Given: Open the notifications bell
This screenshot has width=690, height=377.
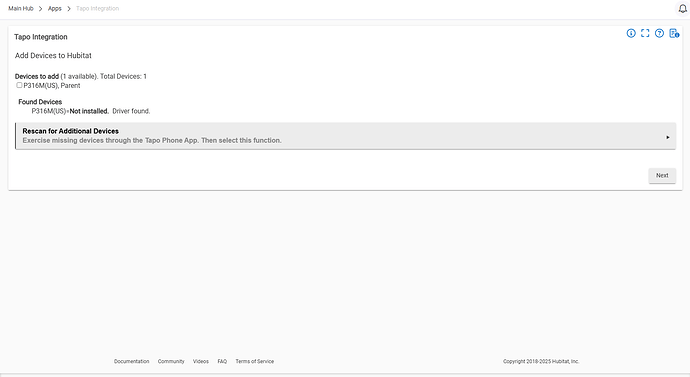Looking at the screenshot, I should click(x=683, y=8).
